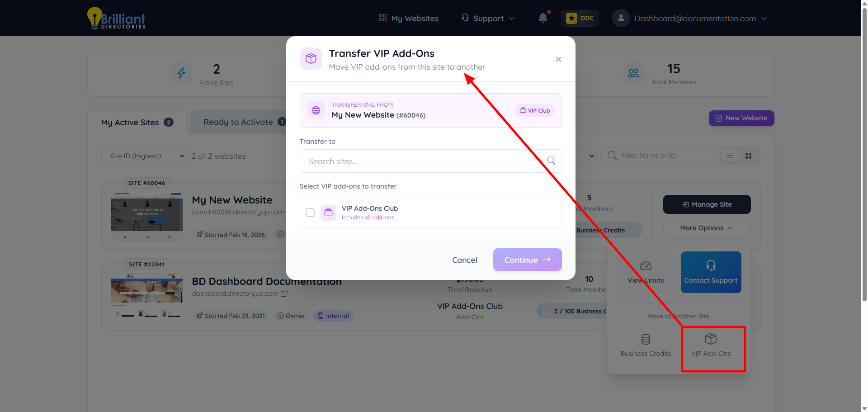Click the user avatar icon
This screenshot has width=868, height=412.
tap(621, 18)
